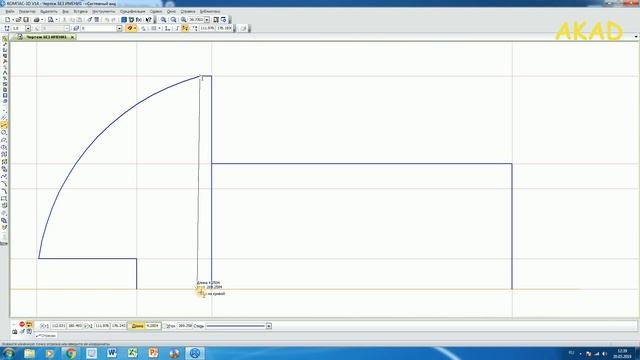Viewport: 640px width, 360px height.
Task: Toggle the Угол angle checkbox
Action: 165,326
